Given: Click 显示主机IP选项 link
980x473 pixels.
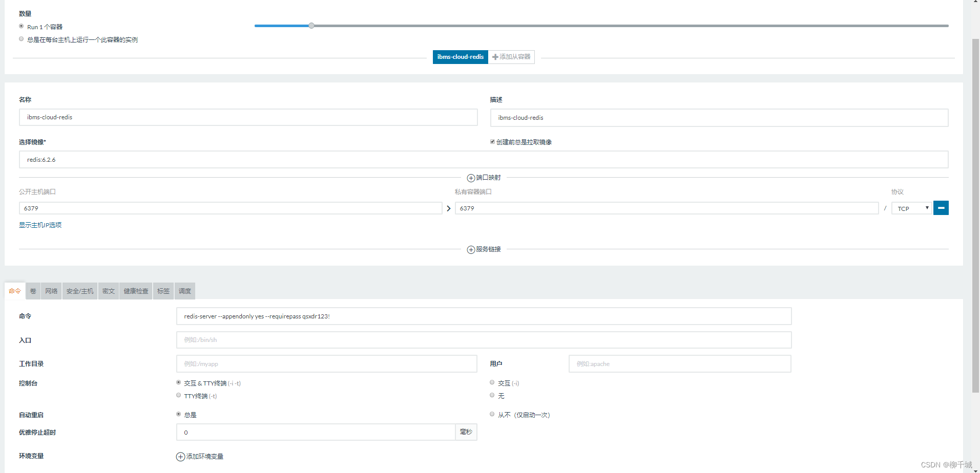Looking at the screenshot, I should (x=40, y=225).
